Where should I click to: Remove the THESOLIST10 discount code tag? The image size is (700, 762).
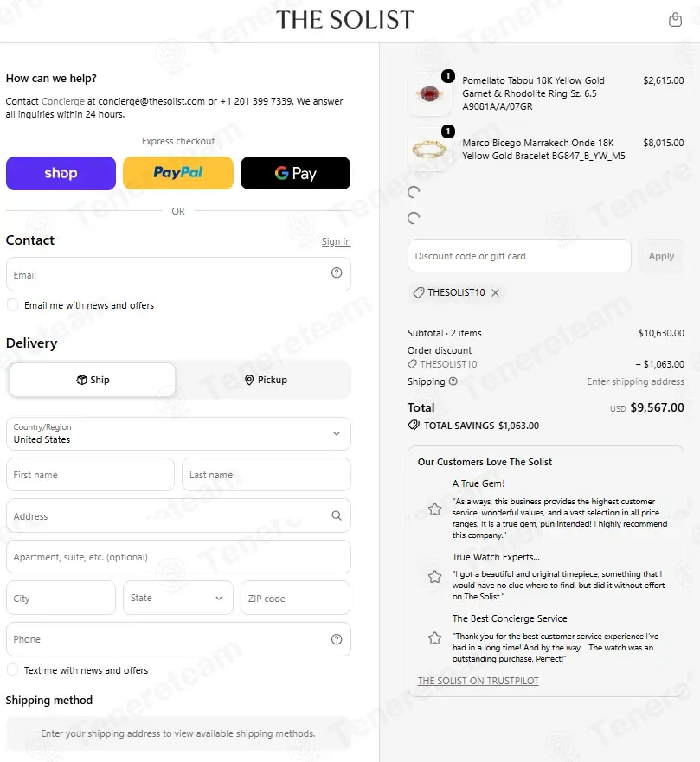tap(495, 292)
